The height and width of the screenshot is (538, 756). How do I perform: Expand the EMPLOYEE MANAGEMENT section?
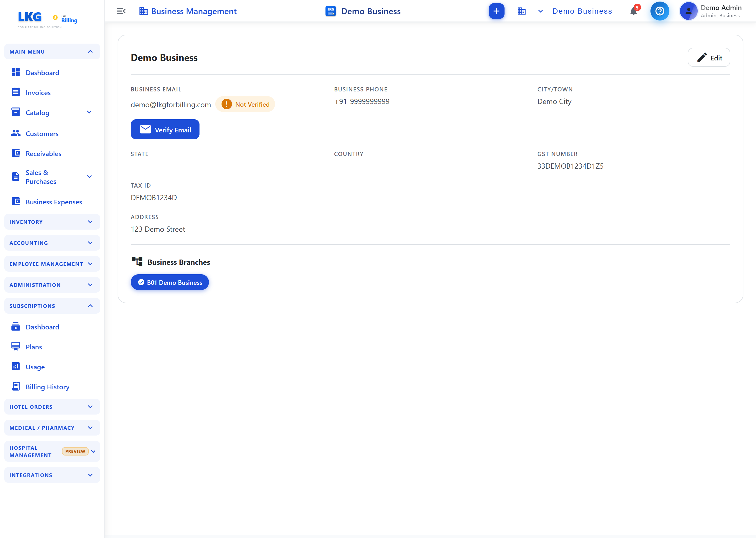point(52,264)
